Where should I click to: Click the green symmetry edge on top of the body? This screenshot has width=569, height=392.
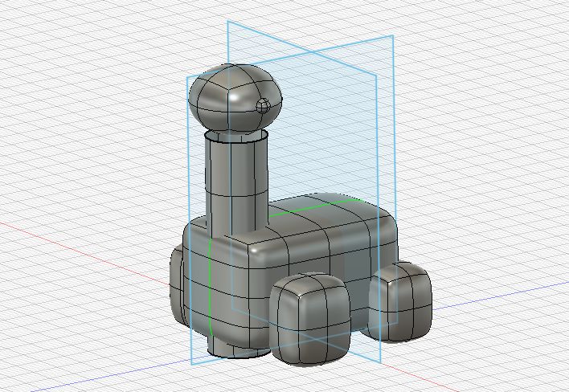pos(314,206)
